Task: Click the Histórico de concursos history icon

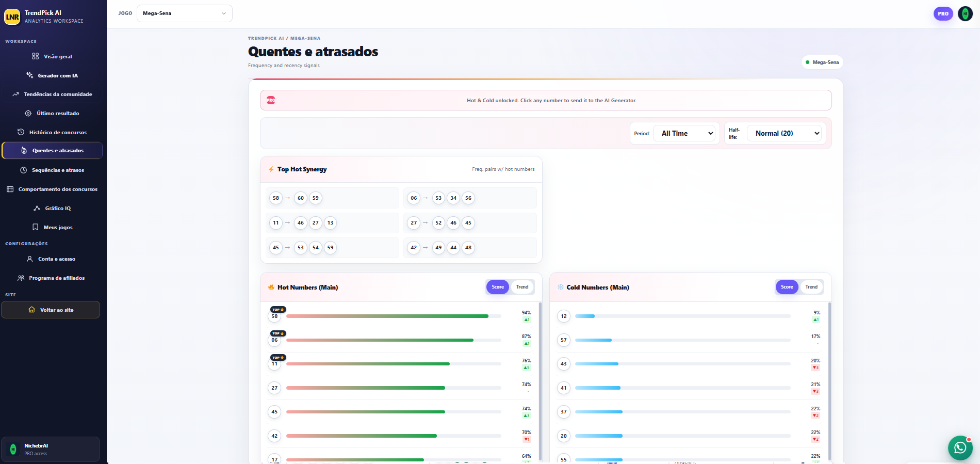Action: pos(21,132)
